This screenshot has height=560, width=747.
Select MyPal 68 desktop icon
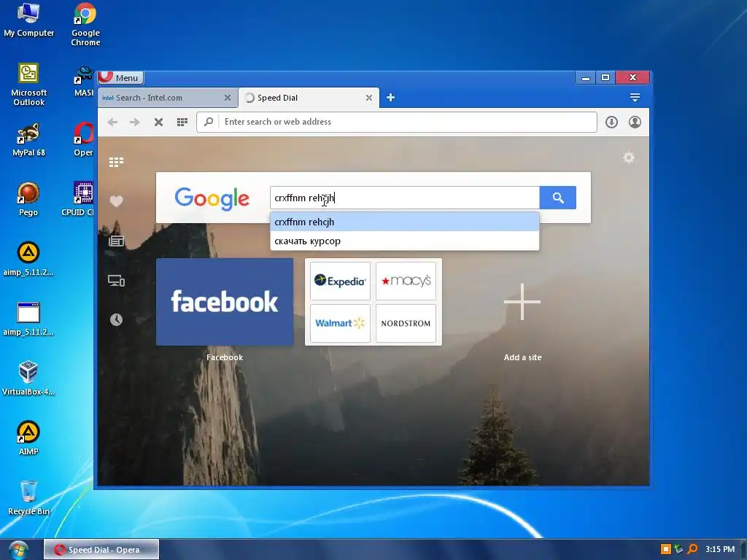coord(28,139)
